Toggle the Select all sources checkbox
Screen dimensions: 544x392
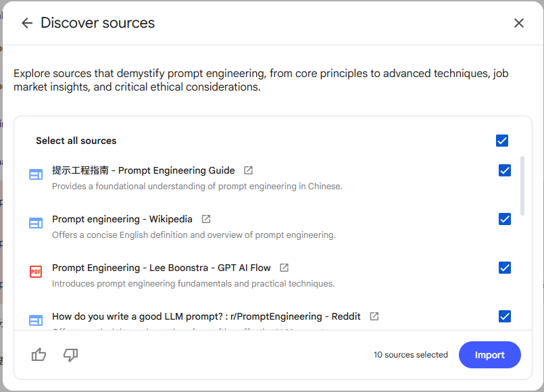click(x=502, y=141)
